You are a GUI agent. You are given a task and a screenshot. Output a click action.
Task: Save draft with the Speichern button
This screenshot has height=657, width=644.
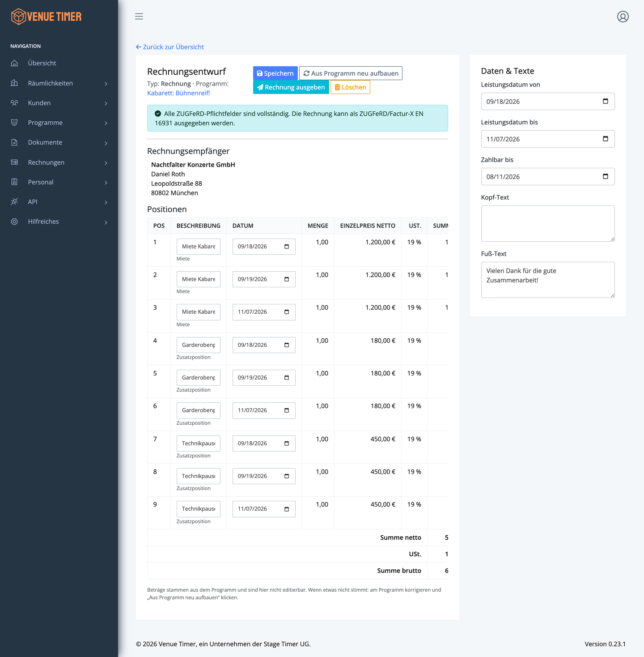pyautogui.click(x=275, y=73)
